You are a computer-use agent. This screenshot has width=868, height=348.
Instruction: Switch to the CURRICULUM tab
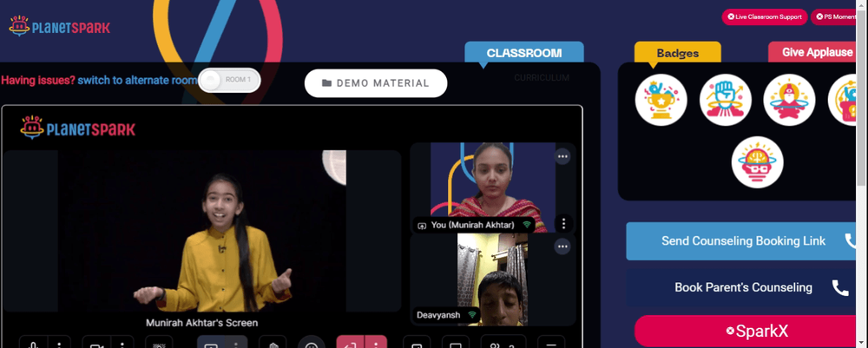click(542, 77)
